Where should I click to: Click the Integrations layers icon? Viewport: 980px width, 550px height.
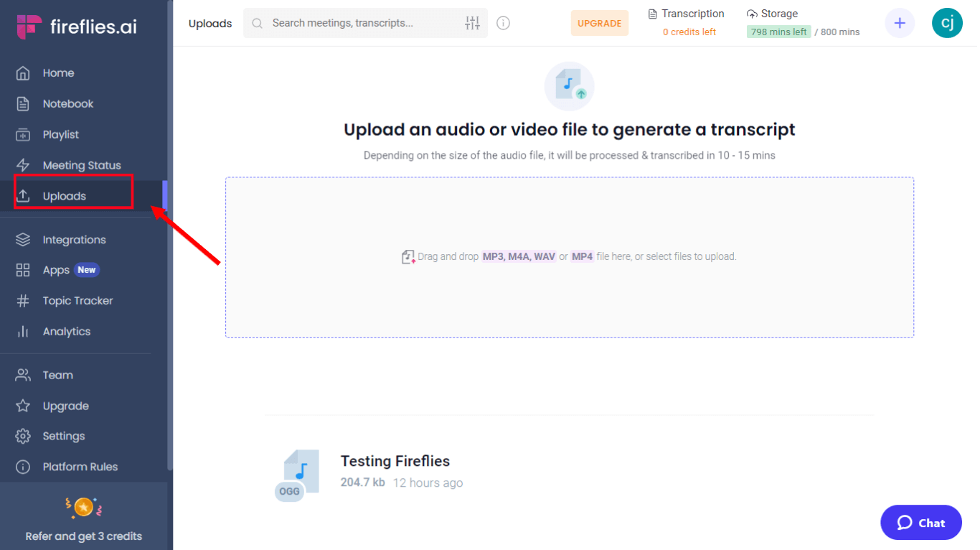[x=23, y=240]
